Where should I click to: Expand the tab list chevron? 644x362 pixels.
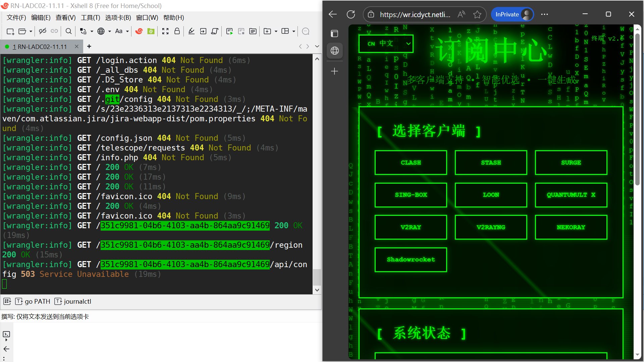click(317, 46)
